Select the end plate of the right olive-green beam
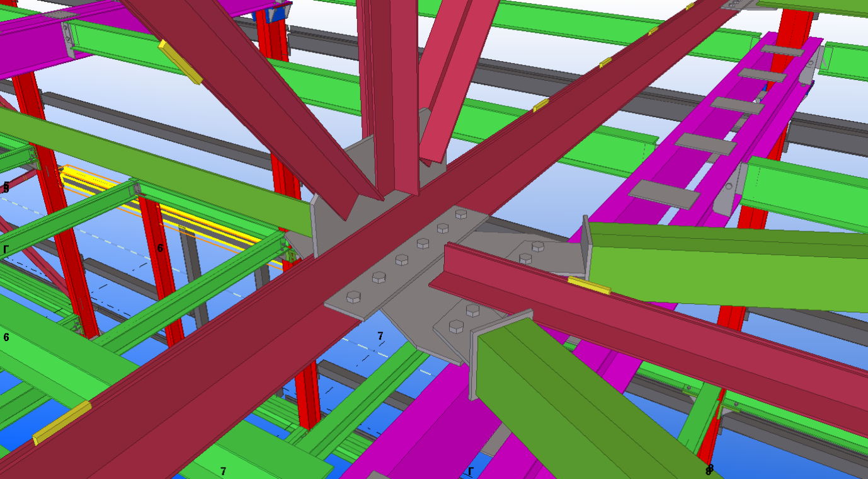Viewport: 868px width, 479px height. (x=586, y=248)
